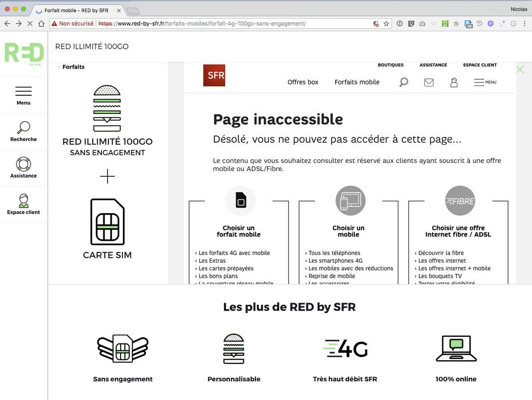The image size is (532, 400).
Task: Click 'Découvrir la fibre' link
Action: tap(441, 253)
